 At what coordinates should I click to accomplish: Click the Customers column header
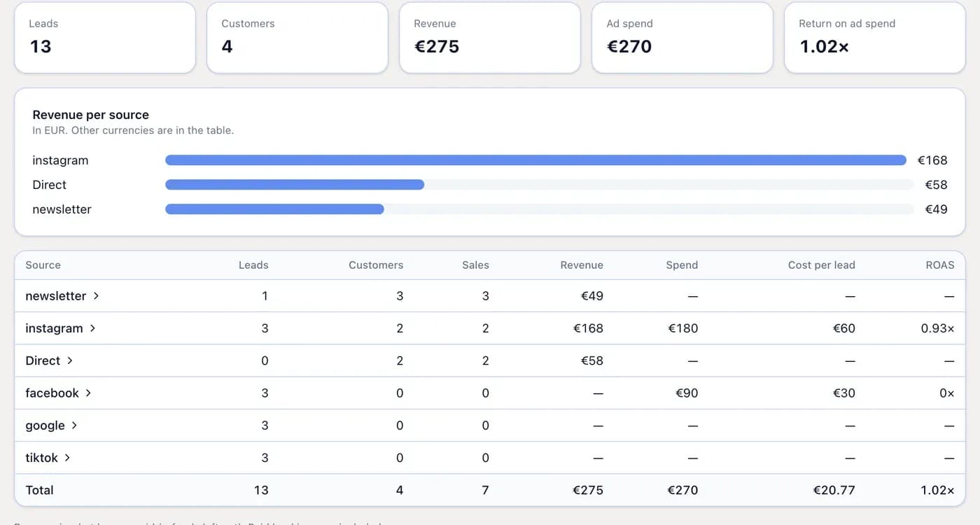tap(376, 265)
